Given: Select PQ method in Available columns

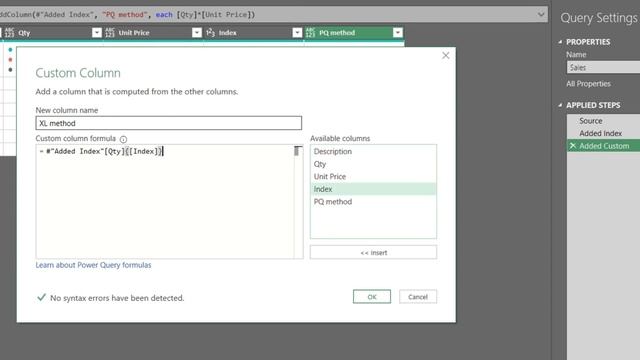Looking at the screenshot, I should tap(373, 202).
